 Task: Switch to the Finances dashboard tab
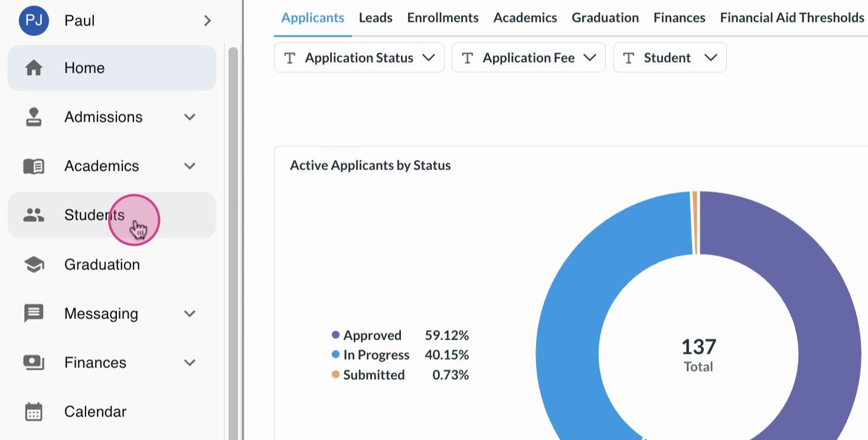(679, 18)
